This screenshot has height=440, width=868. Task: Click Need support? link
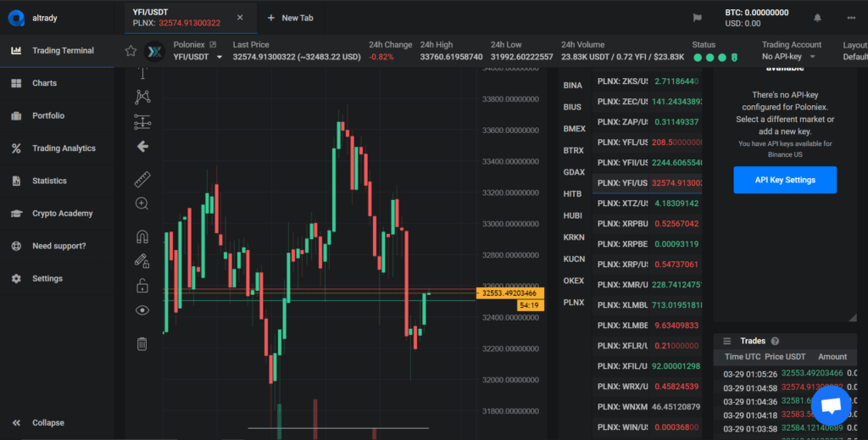pos(57,246)
